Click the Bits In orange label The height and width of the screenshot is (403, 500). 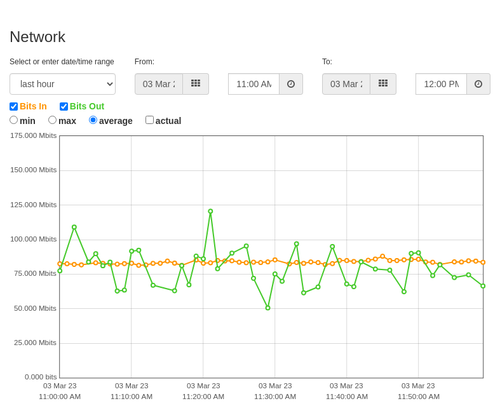coord(33,106)
